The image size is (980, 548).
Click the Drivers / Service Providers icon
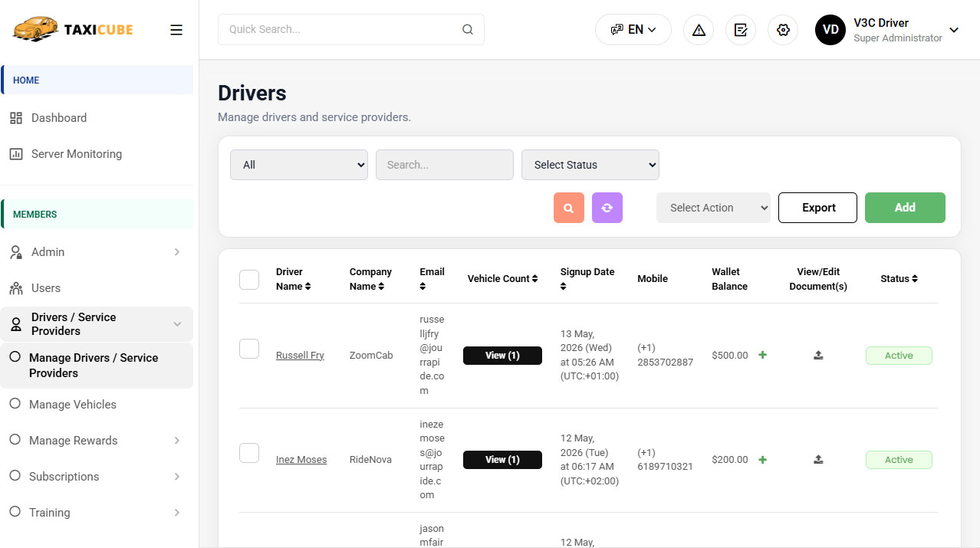point(16,324)
